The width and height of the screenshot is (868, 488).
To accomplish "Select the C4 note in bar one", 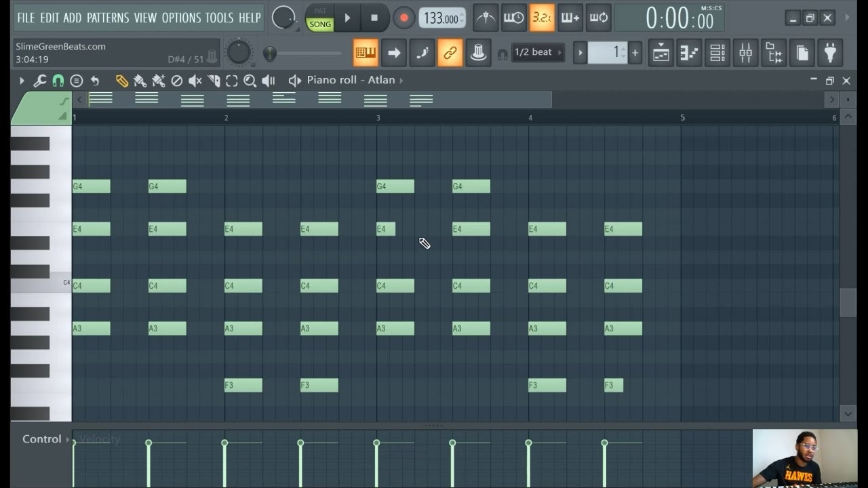I will [x=91, y=285].
